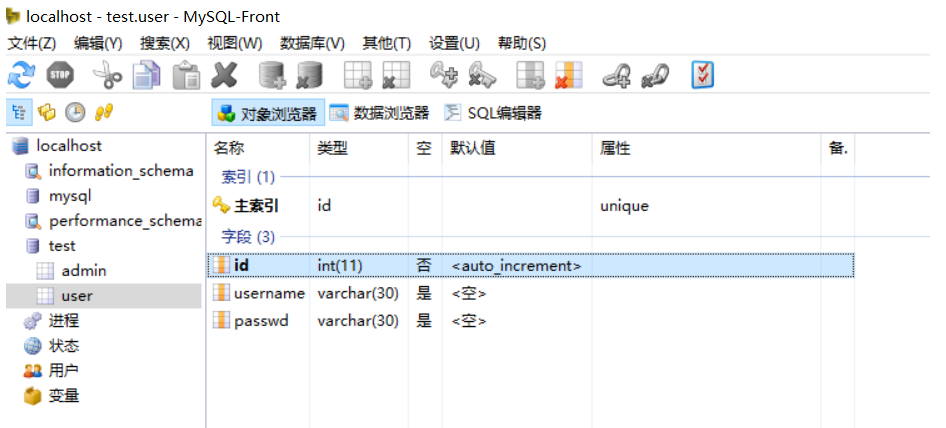Click the 类型 column header

tap(332, 148)
